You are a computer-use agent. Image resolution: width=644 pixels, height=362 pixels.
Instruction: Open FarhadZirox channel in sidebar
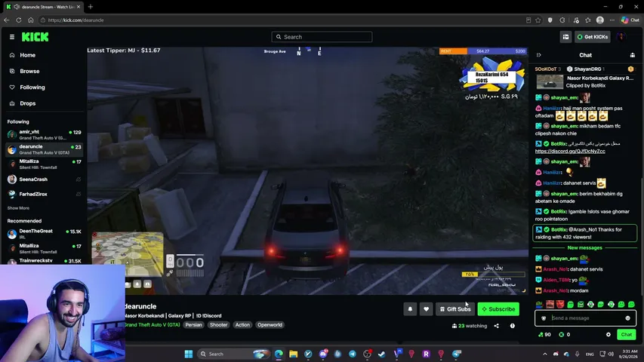coord(45,194)
